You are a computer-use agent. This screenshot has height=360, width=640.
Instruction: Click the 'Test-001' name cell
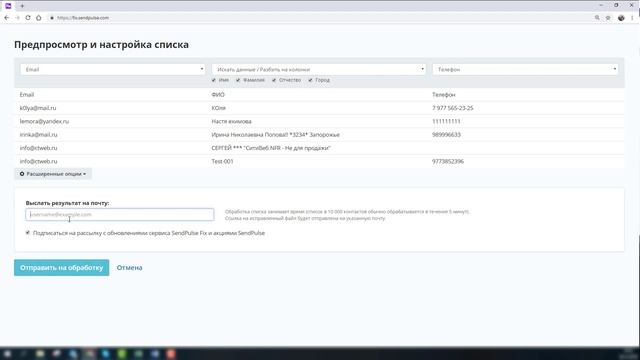coord(222,161)
